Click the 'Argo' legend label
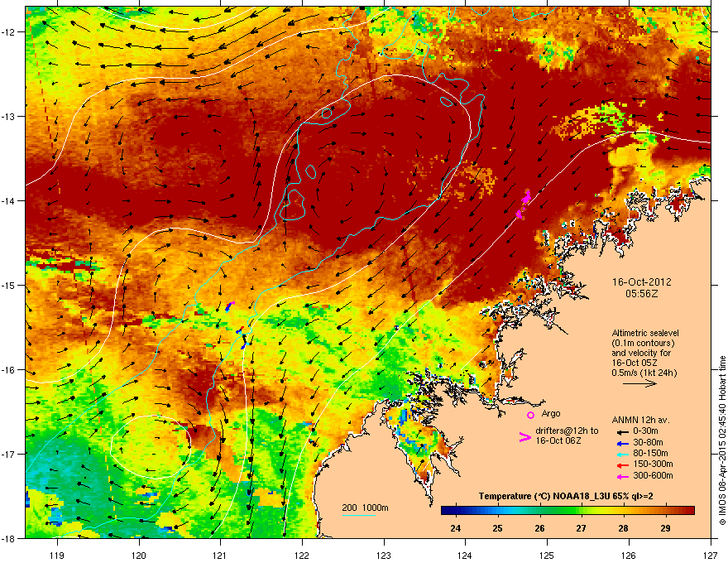 (x=551, y=413)
